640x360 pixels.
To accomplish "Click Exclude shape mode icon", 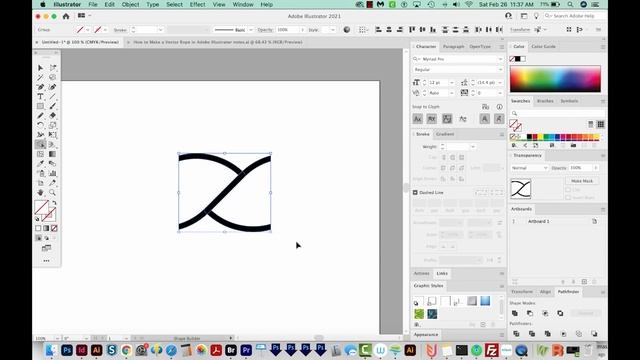I will coord(560,313).
